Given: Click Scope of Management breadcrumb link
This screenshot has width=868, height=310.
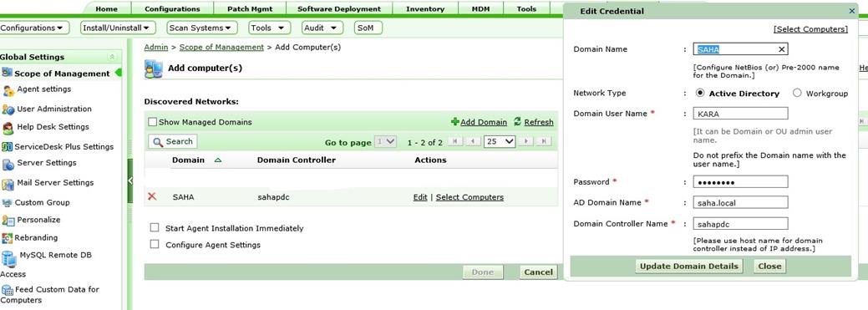Looking at the screenshot, I should (x=221, y=48).
